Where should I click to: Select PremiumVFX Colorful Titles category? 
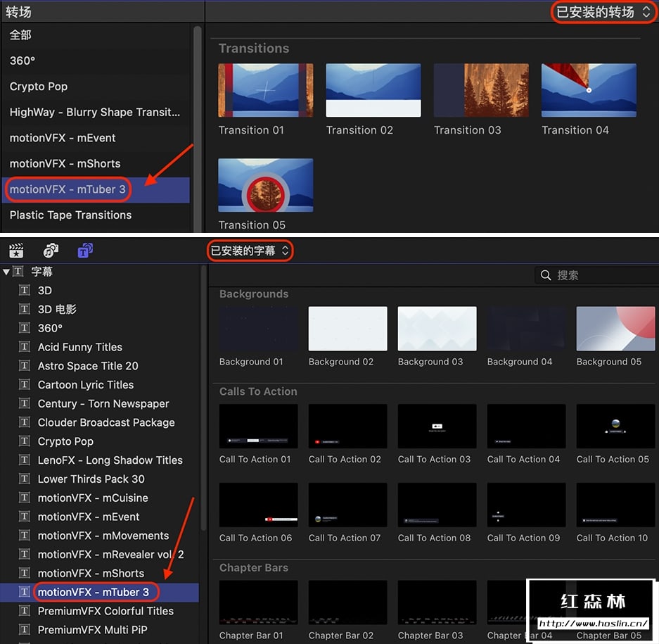tap(100, 611)
